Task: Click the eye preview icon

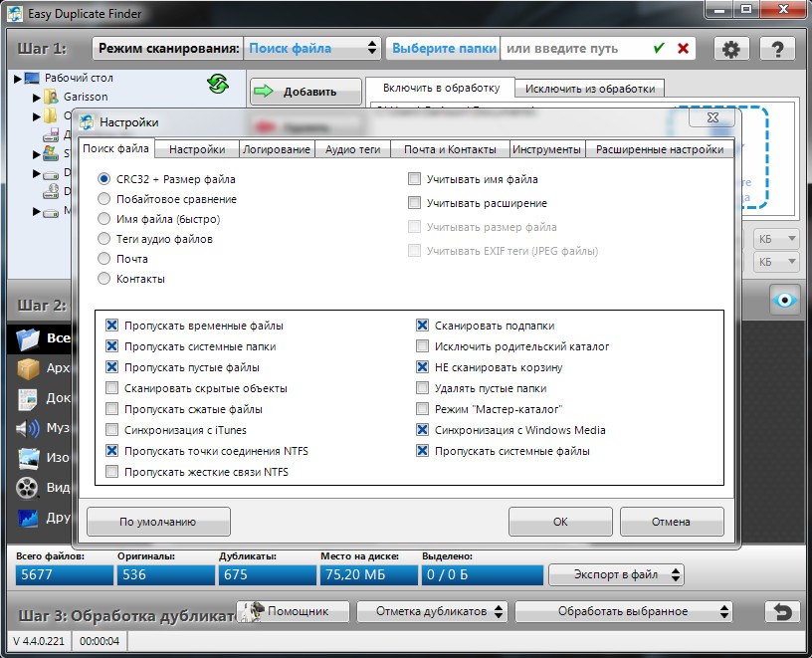Action: [784, 301]
